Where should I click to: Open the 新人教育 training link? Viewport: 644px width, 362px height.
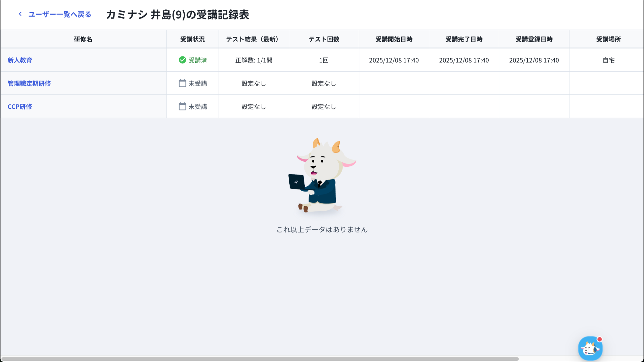[20, 60]
